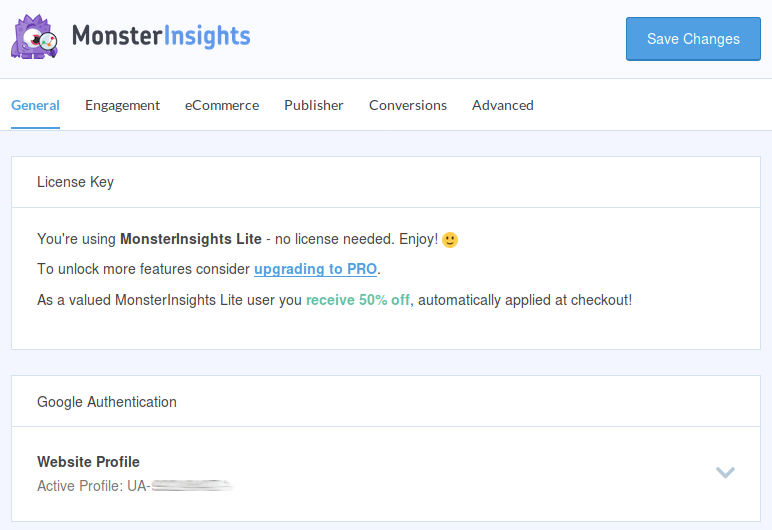Click the MonsterInsights monster mascot logo

(x=36, y=38)
